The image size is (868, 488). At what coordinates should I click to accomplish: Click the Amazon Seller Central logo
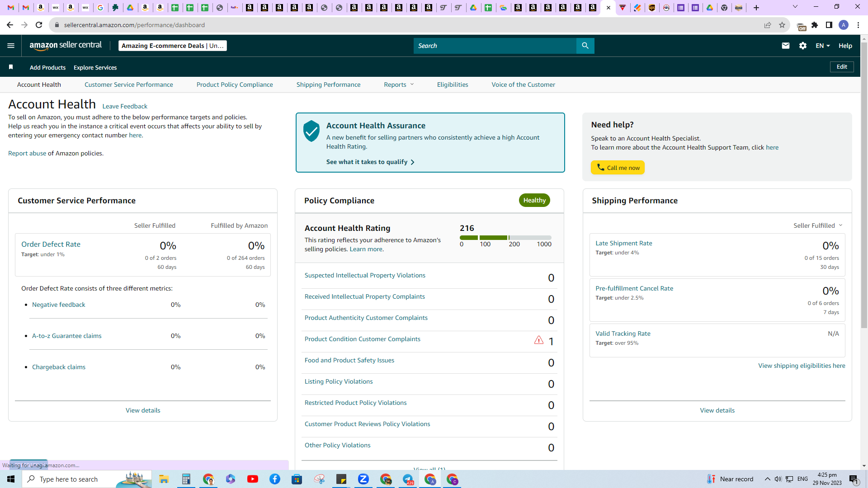66,45
